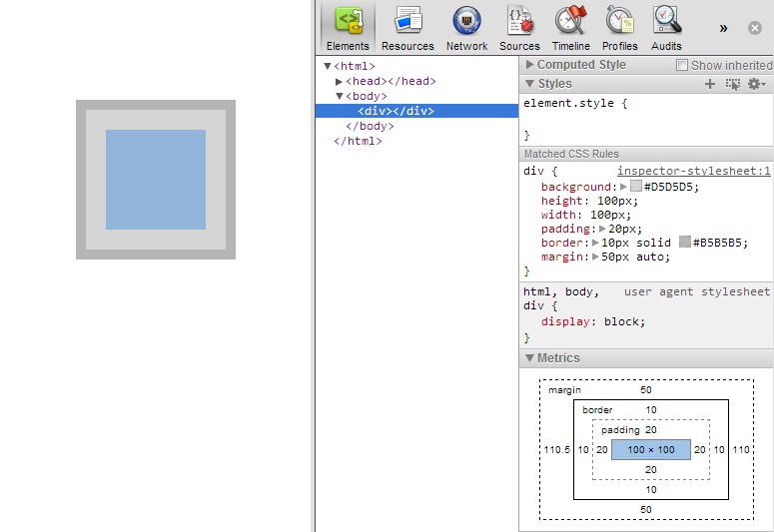Click the bottom margin value 50 in Metrics
This screenshot has width=774, height=532.
click(646, 509)
